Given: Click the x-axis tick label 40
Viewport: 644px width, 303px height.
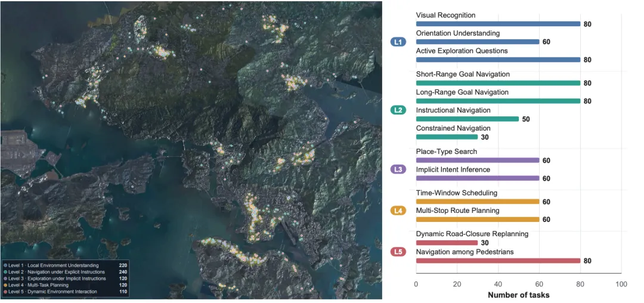Looking at the screenshot, I should (498, 284).
